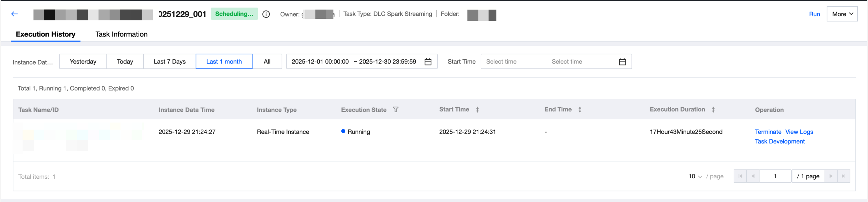Screen dimensions: 868x202
Task: Select the Yesterday date filter
Action: pos(83,62)
